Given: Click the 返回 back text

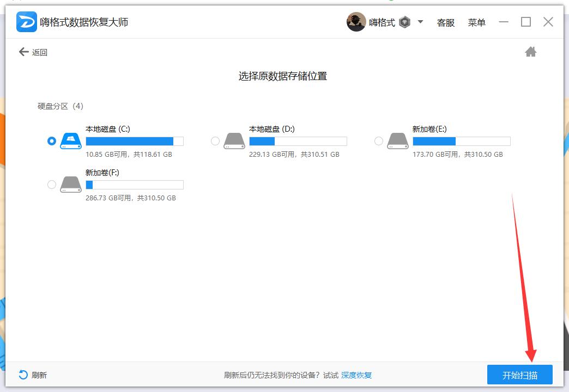Looking at the screenshot, I should [40, 52].
